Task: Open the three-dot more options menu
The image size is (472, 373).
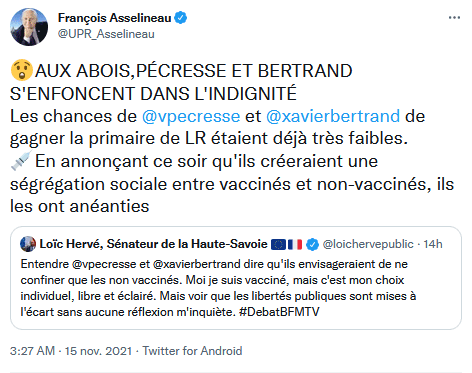Action: [454, 18]
